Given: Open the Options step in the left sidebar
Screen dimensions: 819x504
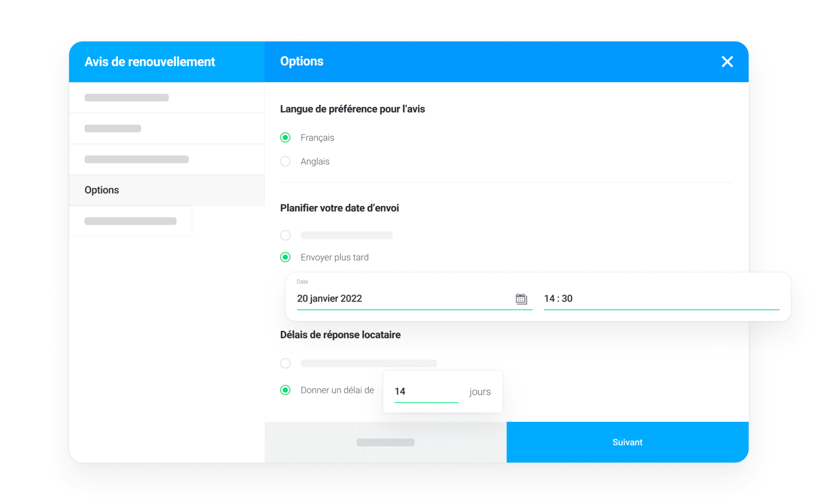Looking at the screenshot, I should pyautogui.click(x=101, y=190).
